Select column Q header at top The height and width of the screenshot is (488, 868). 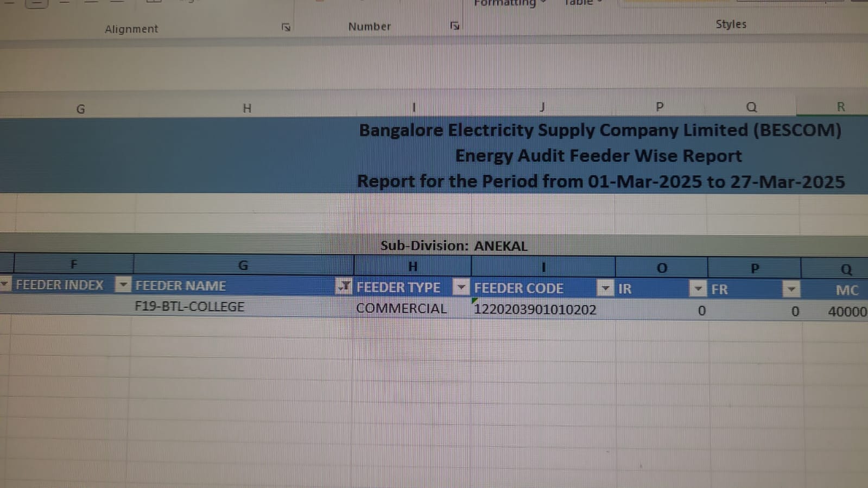click(x=751, y=107)
